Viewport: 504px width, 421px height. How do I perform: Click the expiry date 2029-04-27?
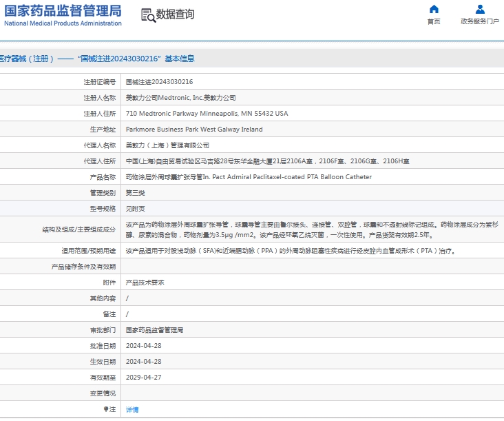point(144,378)
